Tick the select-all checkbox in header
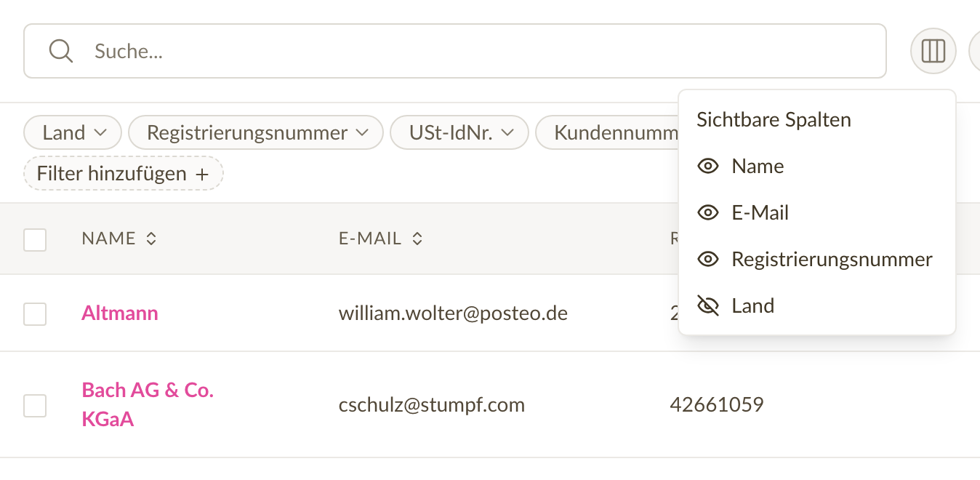The width and height of the screenshot is (980, 480). (x=35, y=239)
